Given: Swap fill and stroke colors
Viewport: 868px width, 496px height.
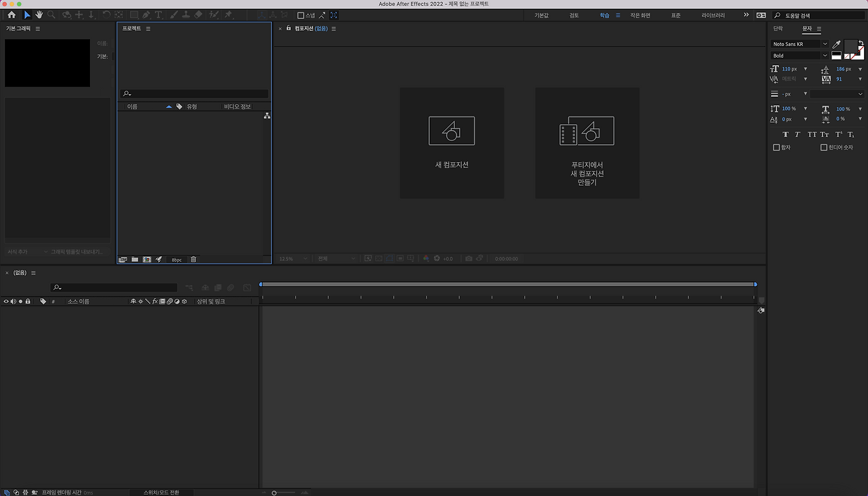Looking at the screenshot, I should coord(861,42).
